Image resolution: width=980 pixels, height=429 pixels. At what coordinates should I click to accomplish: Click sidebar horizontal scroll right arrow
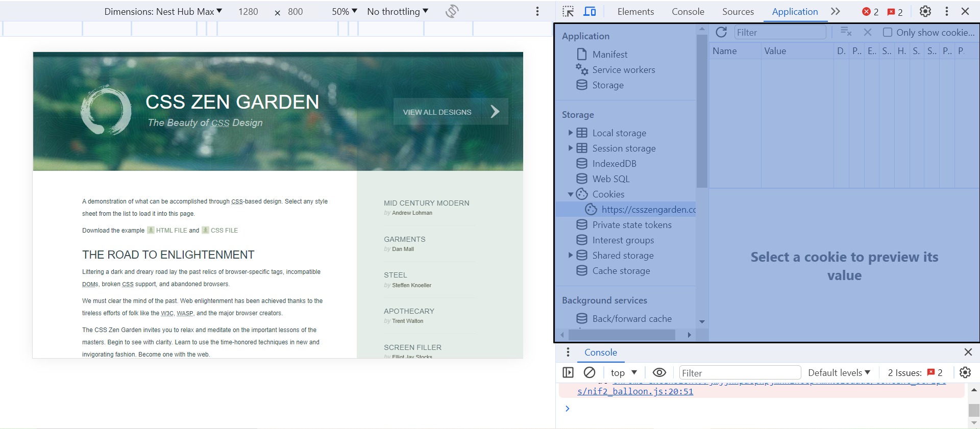(x=690, y=335)
